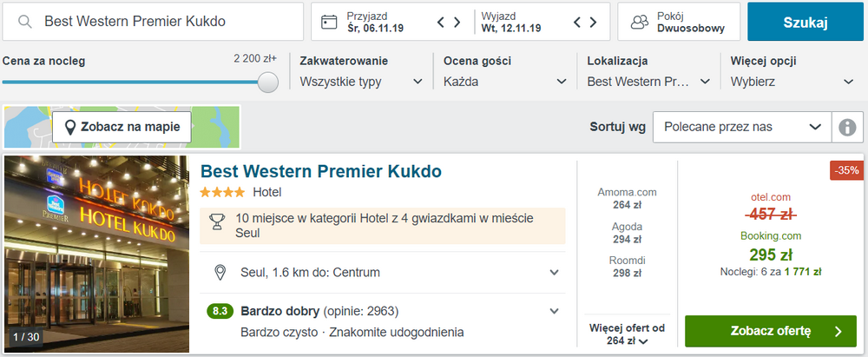Open the Sortuj wg Polecane dropdown
Viewport: 868px width, 357px height.
coord(742,127)
